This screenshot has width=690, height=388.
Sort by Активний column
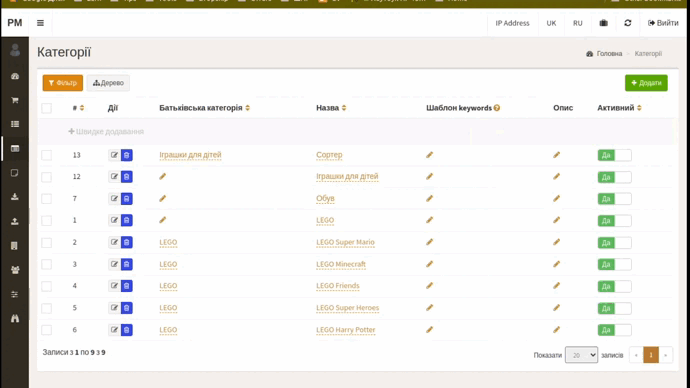[x=619, y=108]
